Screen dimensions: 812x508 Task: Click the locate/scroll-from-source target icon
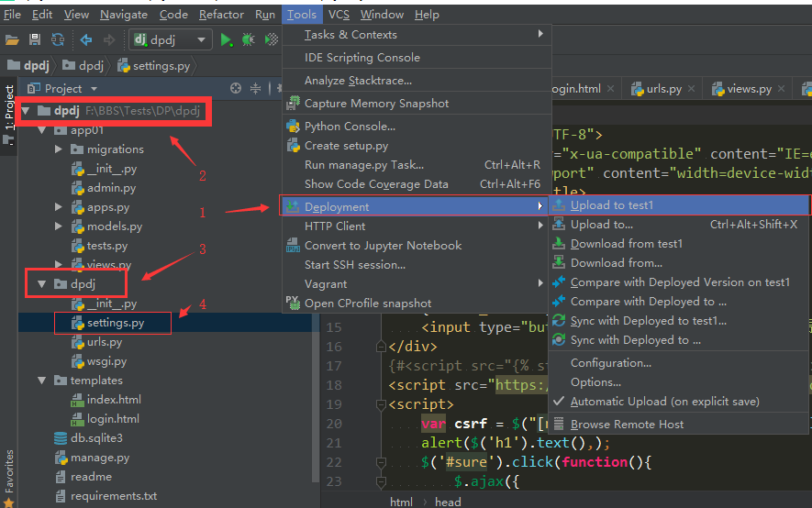(236, 89)
